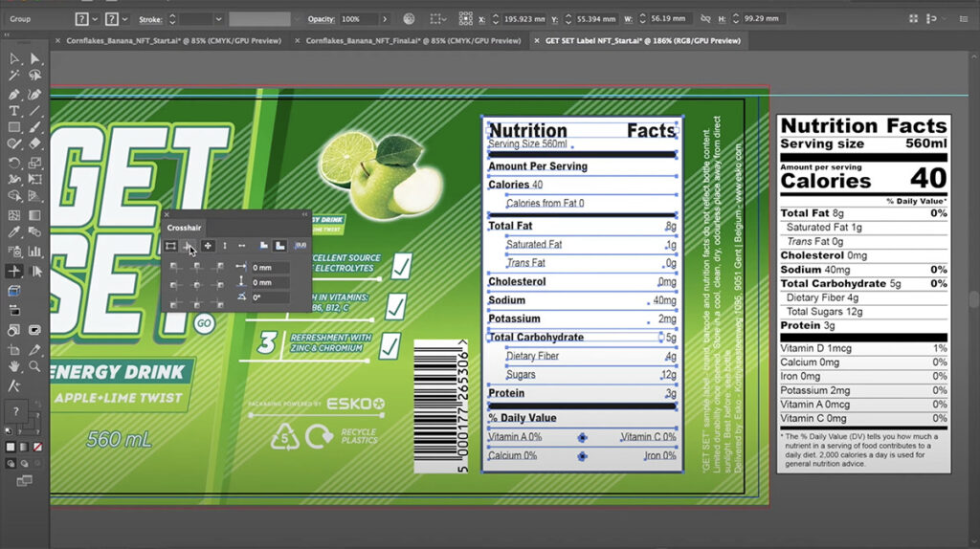This screenshot has height=549, width=980.
Task: Close the Crosshair panel
Action: pos(167,214)
